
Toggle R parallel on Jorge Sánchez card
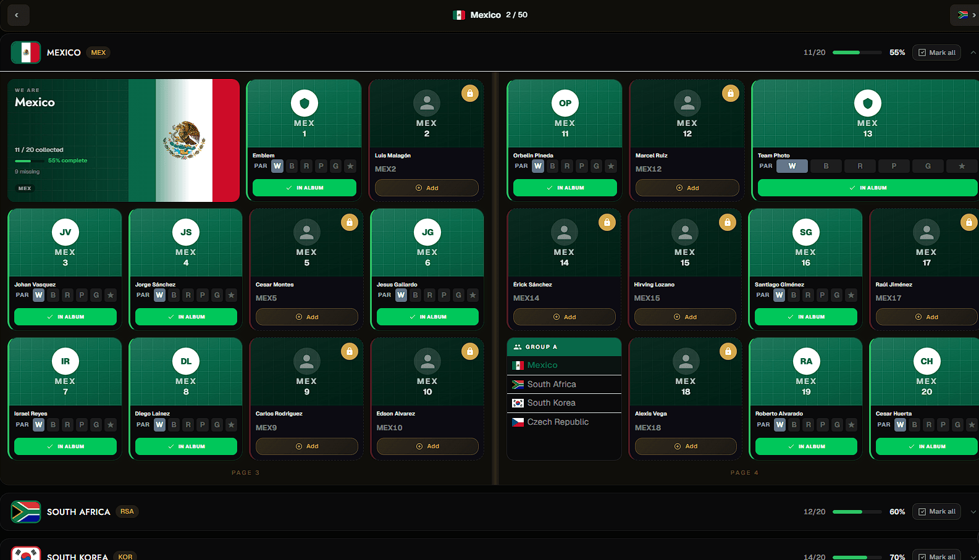[188, 295]
